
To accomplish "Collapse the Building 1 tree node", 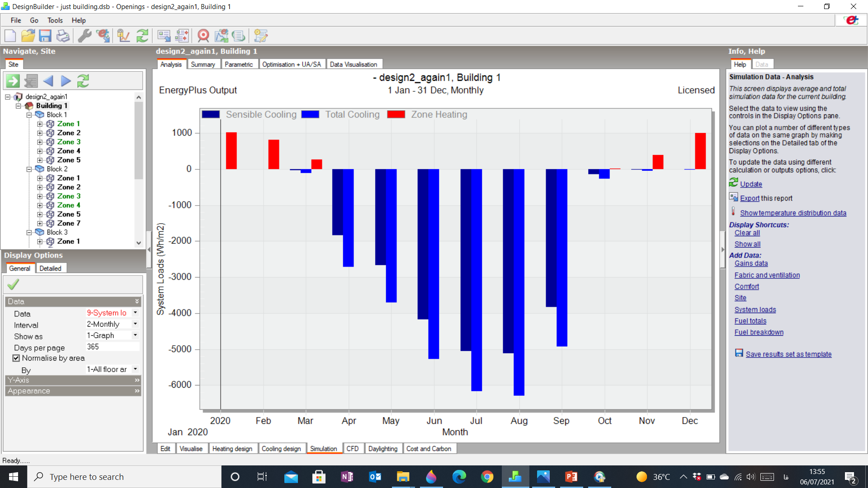I will point(19,106).
